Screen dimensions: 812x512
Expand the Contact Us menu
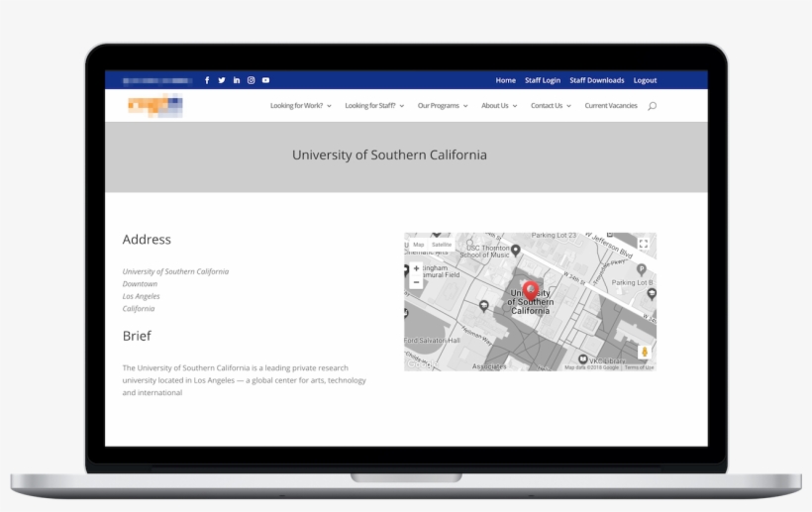pos(551,106)
